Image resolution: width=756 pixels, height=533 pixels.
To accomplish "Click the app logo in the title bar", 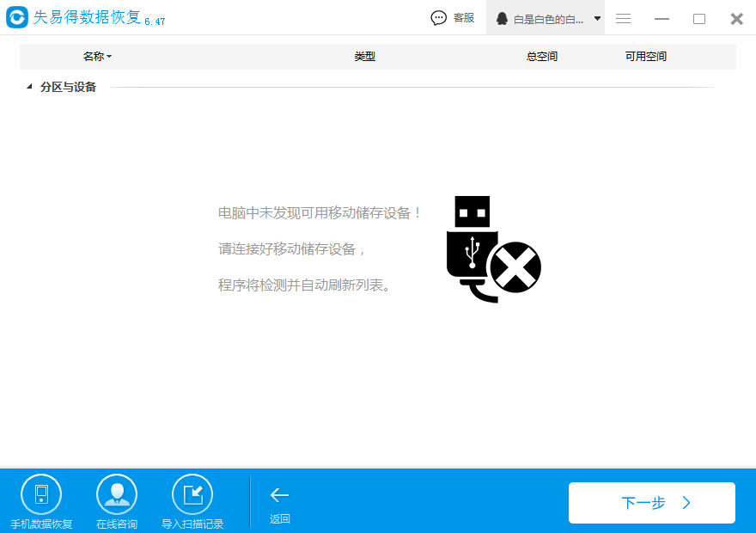I will coord(18,17).
